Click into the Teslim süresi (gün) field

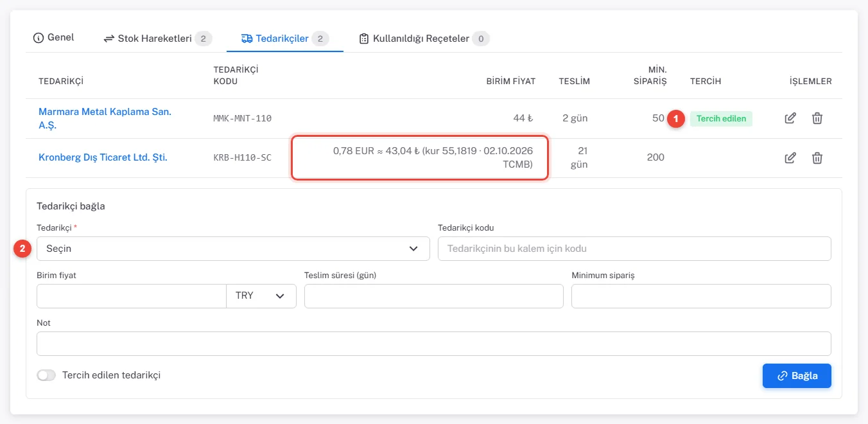[x=434, y=296]
